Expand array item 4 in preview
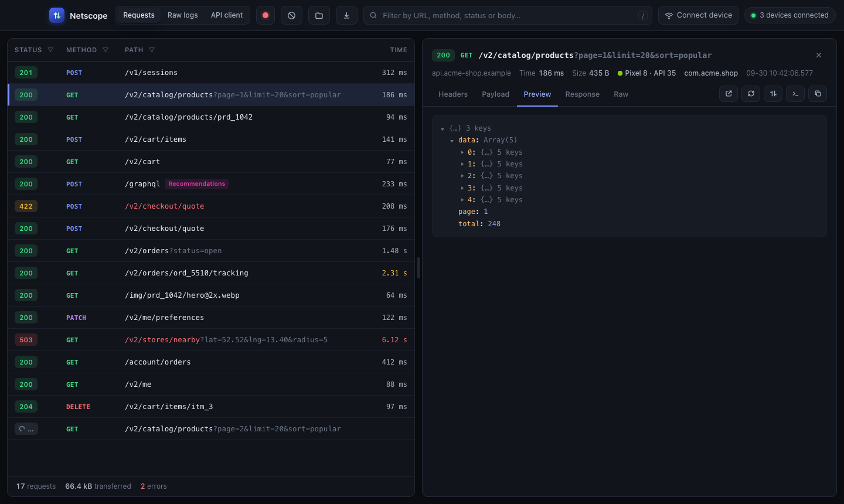This screenshot has width=844, height=504. (462, 200)
